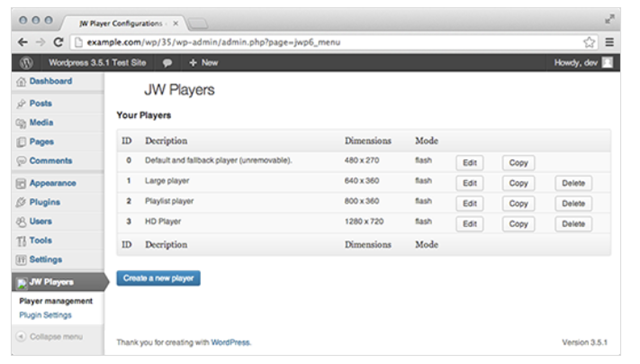640x364 pixels.
Task: Open comments bubble in admin bar
Action: pyautogui.click(x=167, y=63)
